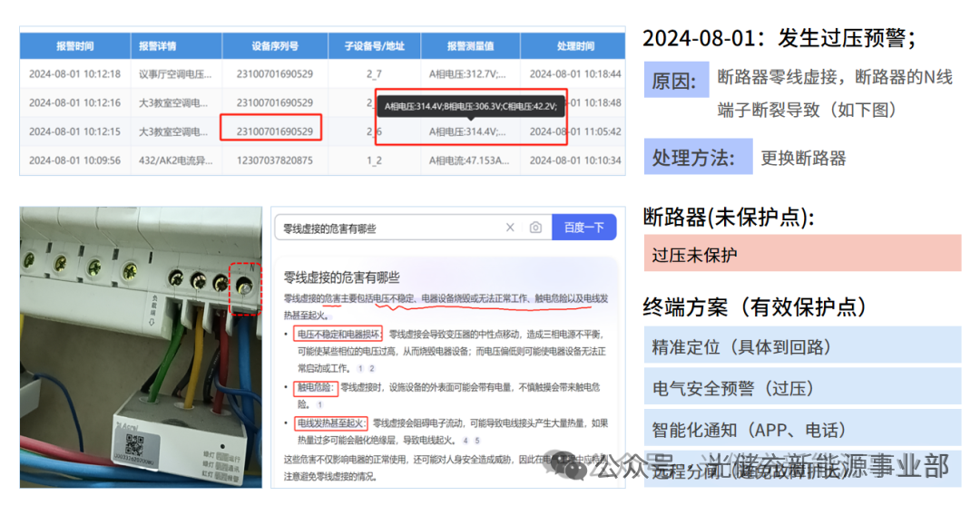Viewport: 980px width, 505px height.
Task: Click the 百度一下 search button
Action: coord(583,228)
